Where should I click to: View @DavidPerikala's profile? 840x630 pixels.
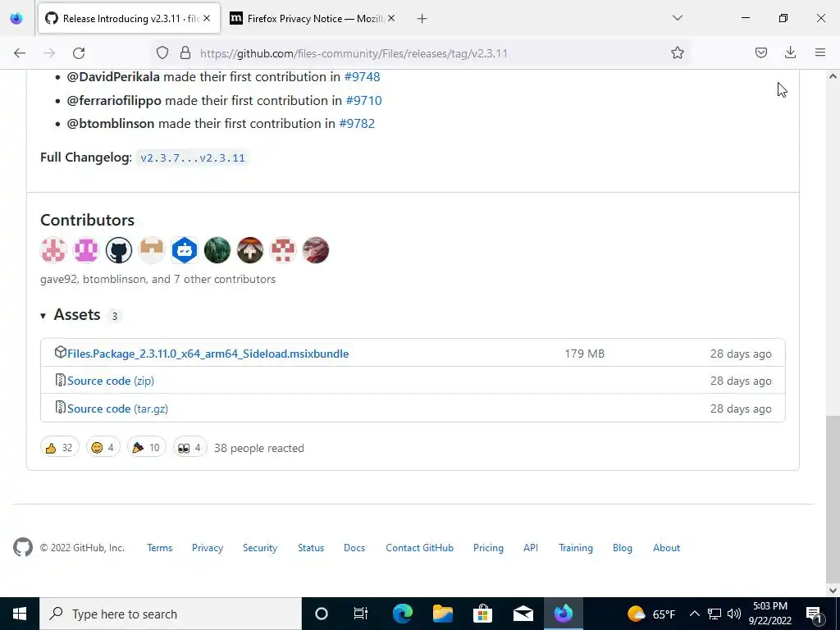[113, 76]
